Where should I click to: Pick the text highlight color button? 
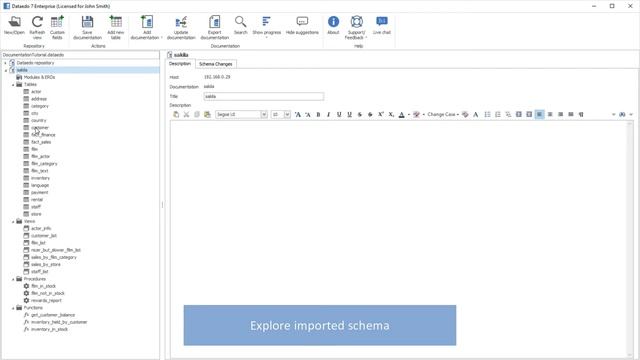(x=416, y=115)
